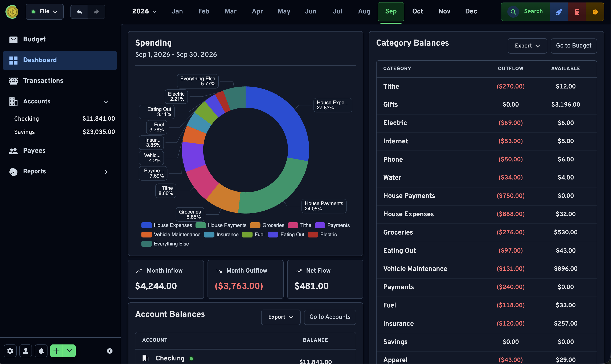Click the Go to Accounts button
611x364 pixels.
tap(330, 317)
